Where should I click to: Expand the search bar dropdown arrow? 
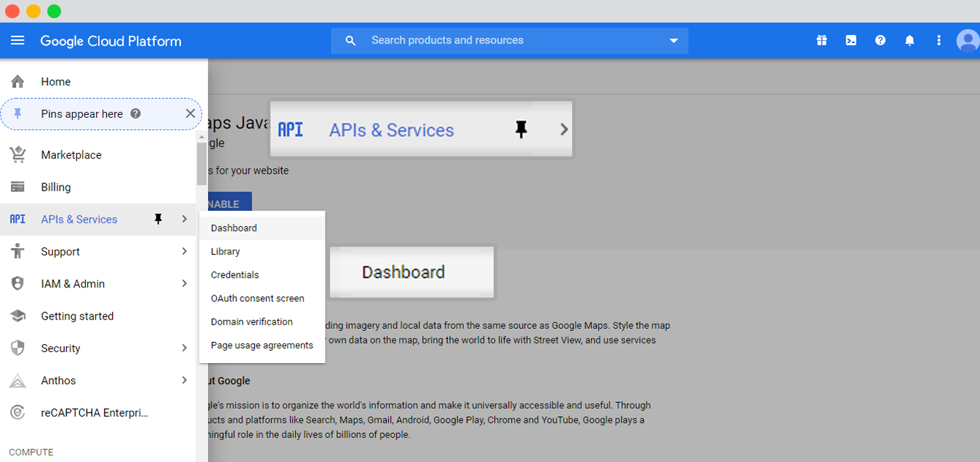pyautogui.click(x=673, y=41)
